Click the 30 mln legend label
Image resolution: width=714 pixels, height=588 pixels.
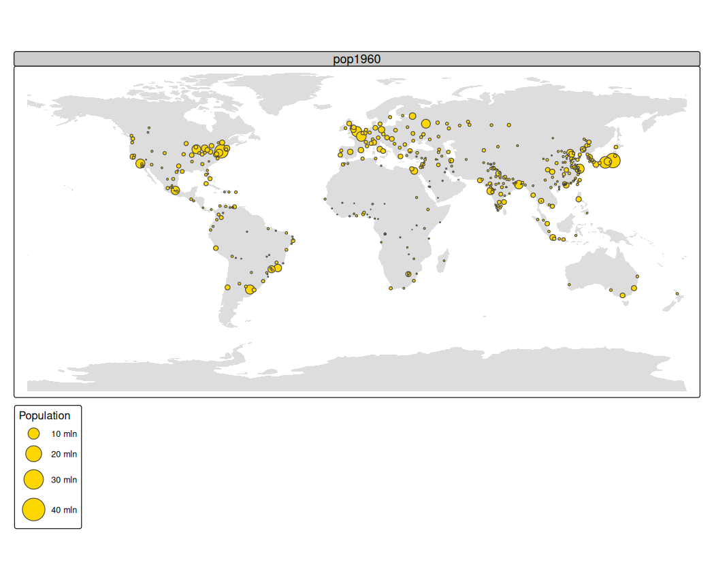(64, 480)
